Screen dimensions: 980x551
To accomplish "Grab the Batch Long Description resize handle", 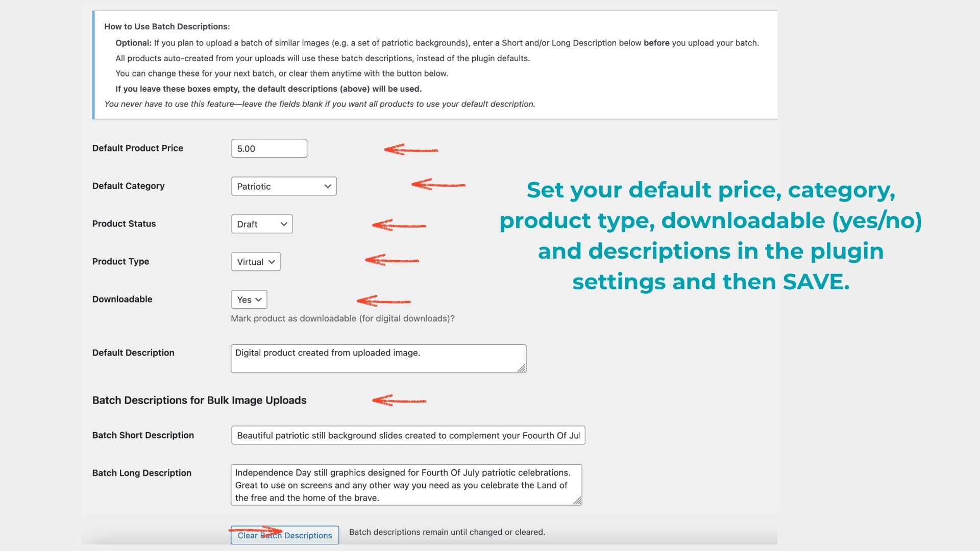I will click(x=577, y=500).
